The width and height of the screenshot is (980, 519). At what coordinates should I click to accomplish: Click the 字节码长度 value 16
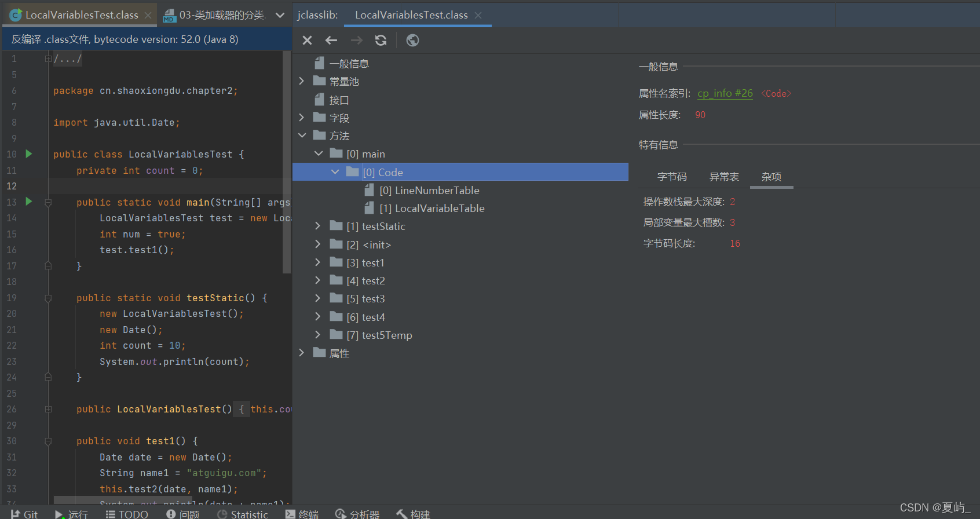pyautogui.click(x=735, y=243)
